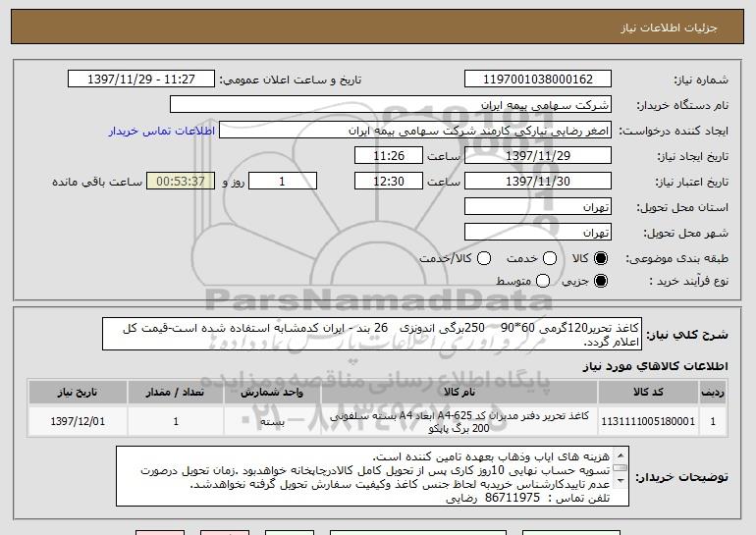Click the واحد شمارش column header

pyautogui.click(x=272, y=393)
